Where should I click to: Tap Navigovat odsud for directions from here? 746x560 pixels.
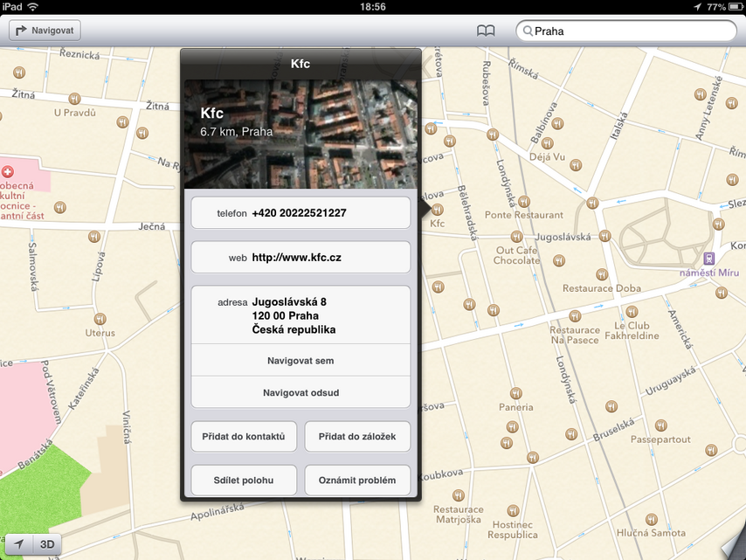click(300, 391)
